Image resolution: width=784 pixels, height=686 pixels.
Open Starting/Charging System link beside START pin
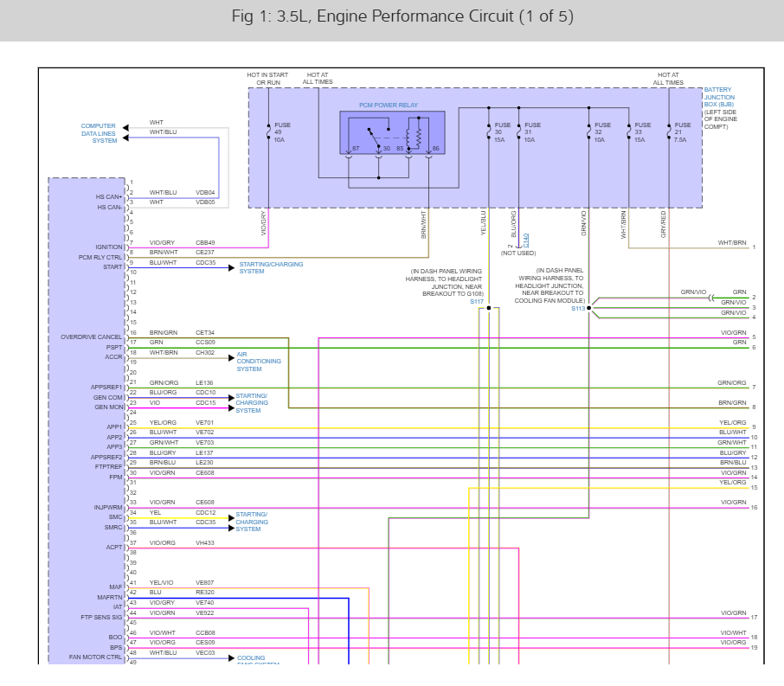(x=271, y=267)
